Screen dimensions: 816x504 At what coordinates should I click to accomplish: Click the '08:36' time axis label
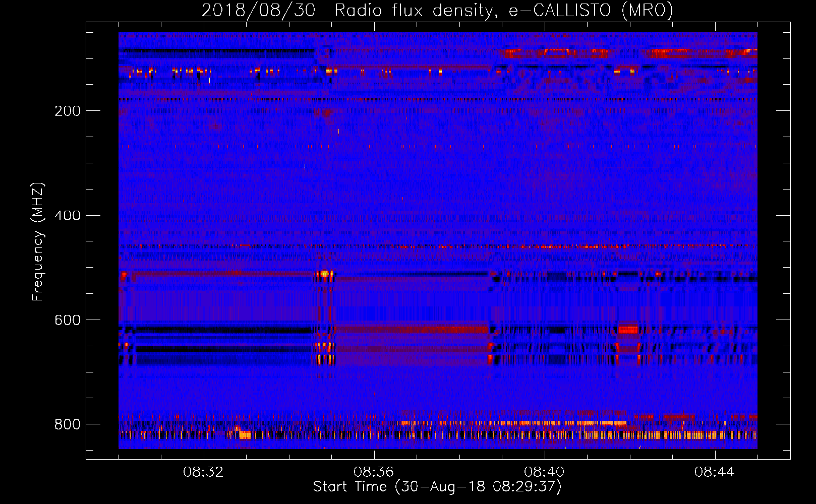coord(374,472)
